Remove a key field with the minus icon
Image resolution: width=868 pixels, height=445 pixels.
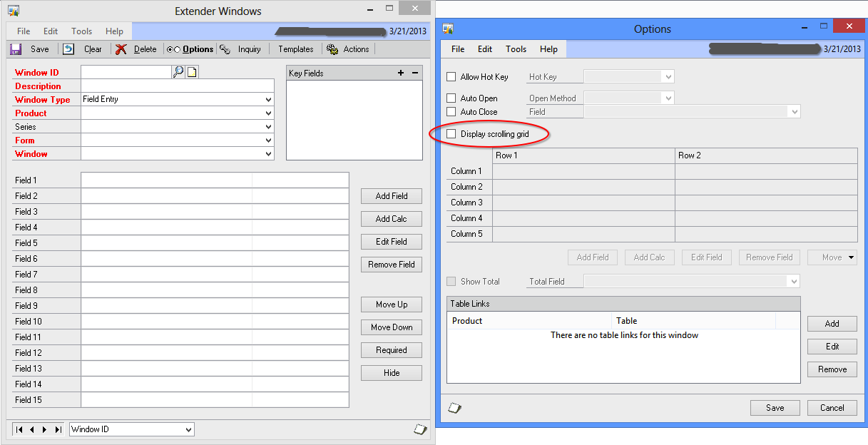pos(415,73)
